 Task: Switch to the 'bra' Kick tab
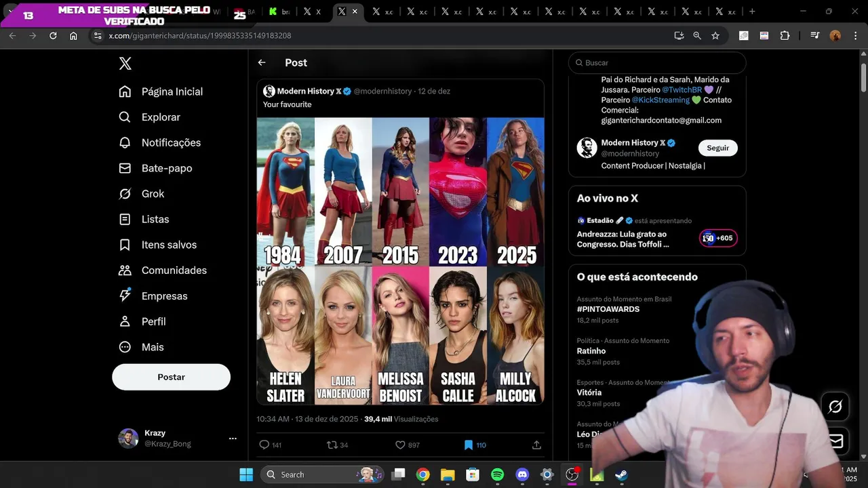click(x=279, y=12)
